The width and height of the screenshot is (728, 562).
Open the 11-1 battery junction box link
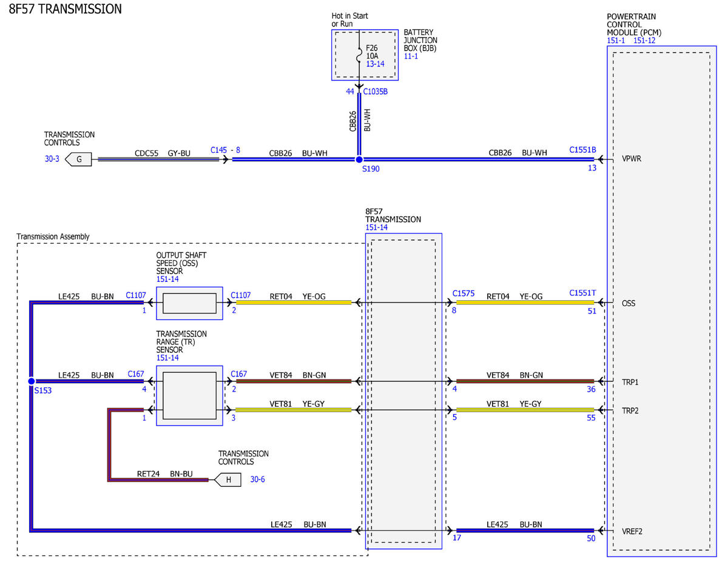pos(411,56)
